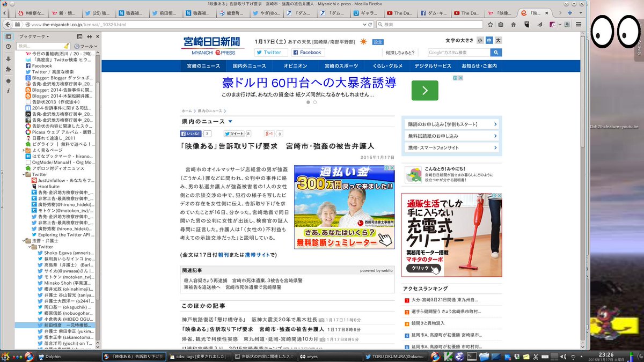Open the add-ons puzzle icon in sidebar strip
The width and height of the screenshot is (644, 362).
[8, 69]
